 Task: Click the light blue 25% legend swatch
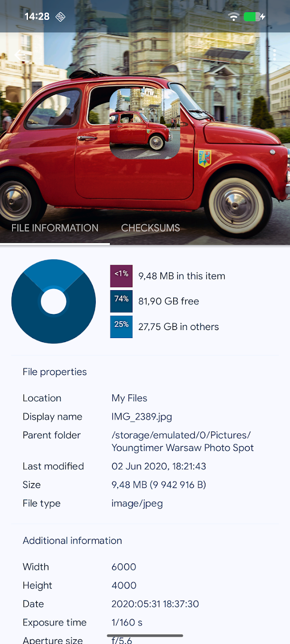coord(121,326)
